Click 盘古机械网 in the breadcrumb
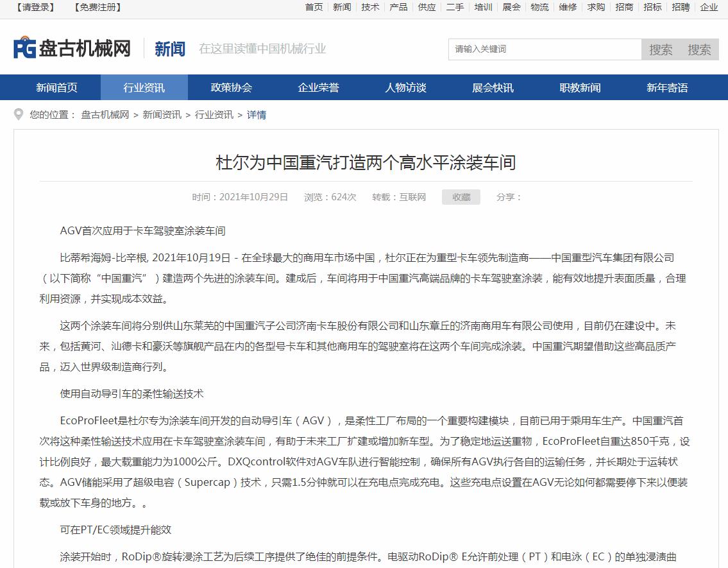The height and width of the screenshot is (568, 728). (x=105, y=115)
